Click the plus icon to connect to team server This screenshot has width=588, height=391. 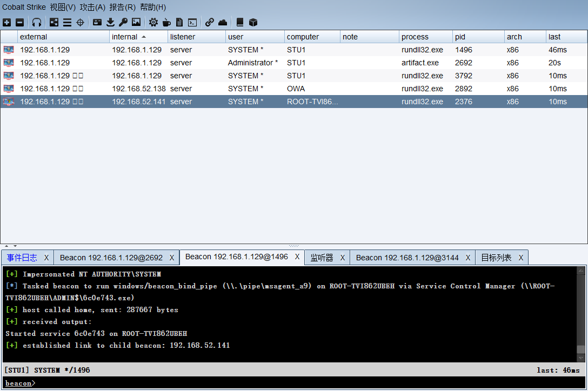pyautogui.click(x=6, y=23)
